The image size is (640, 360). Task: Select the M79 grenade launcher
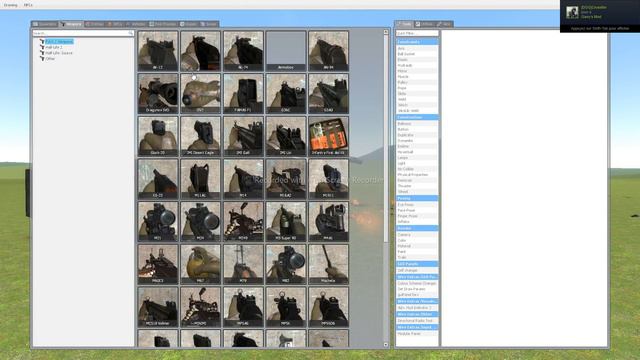pyautogui.click(x=243, y=264)
